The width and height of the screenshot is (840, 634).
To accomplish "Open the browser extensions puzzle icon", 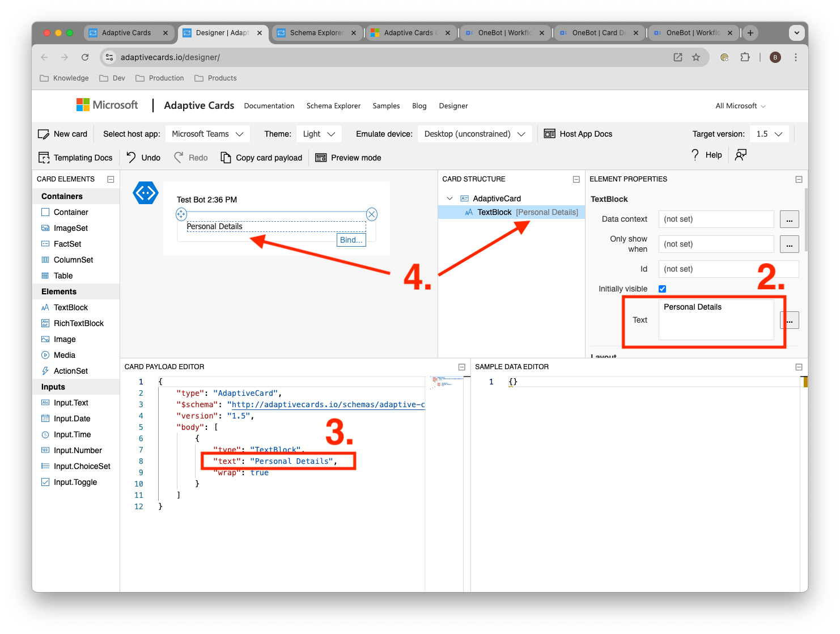I will (745, 57).
